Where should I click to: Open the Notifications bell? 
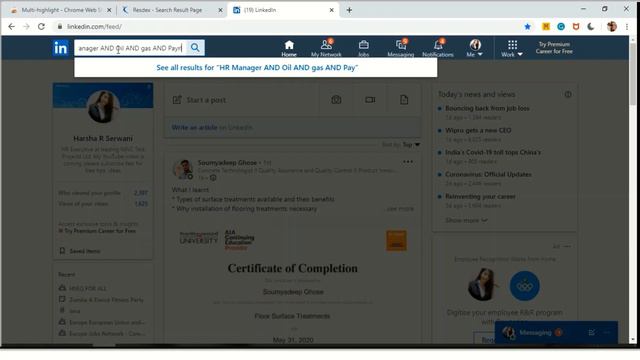[x=438, y=48]
